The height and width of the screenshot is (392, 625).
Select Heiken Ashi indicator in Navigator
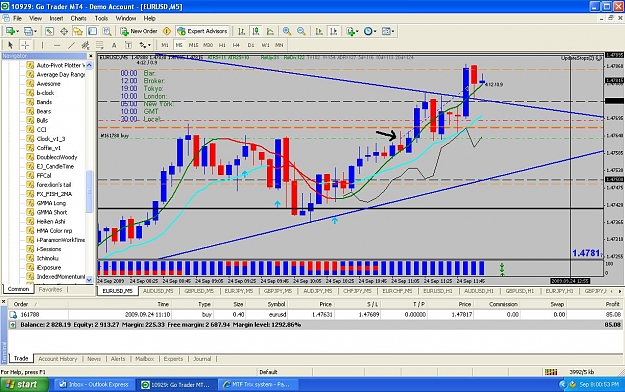pos(51,222)
